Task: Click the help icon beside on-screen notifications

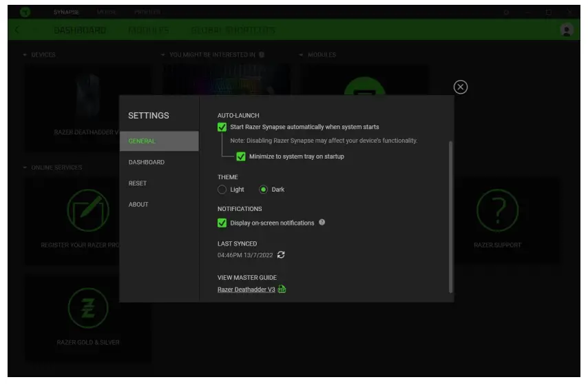Action: pos(322,223)
